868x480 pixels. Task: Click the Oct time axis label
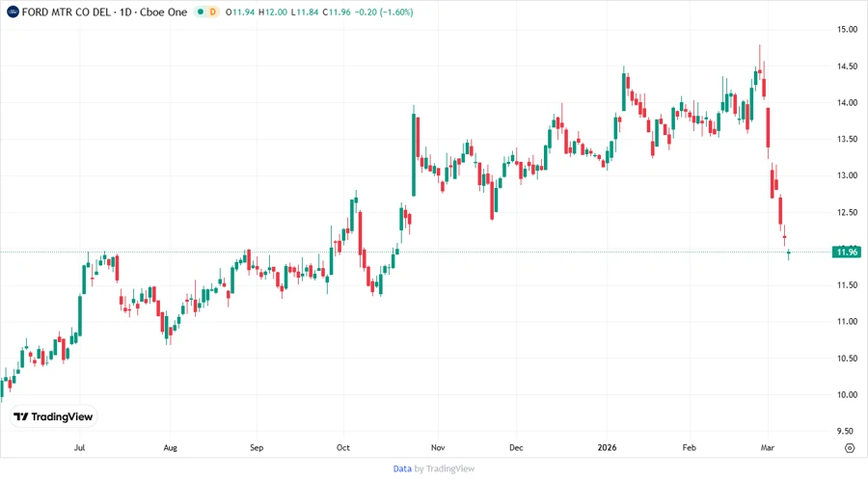tap(343, 447)
